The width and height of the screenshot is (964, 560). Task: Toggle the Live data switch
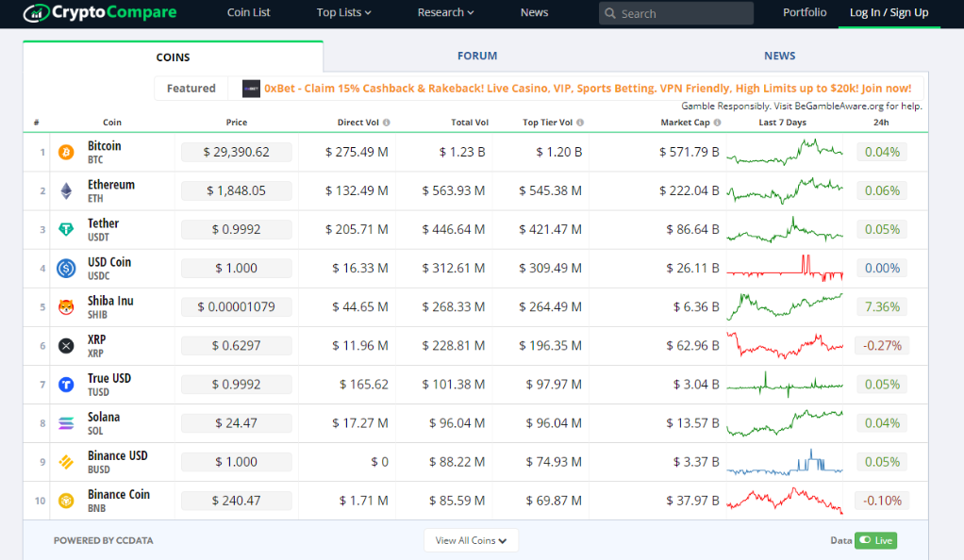875,540
